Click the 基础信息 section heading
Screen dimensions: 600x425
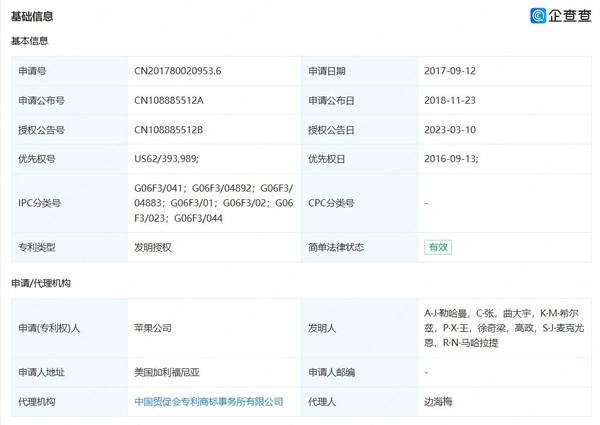(32, 16)
